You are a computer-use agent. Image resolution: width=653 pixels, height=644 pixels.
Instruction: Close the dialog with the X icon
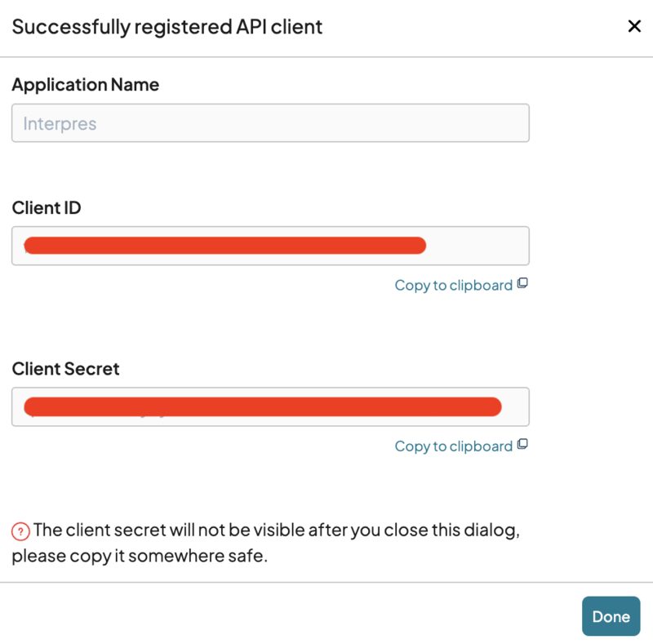(634, 27)
